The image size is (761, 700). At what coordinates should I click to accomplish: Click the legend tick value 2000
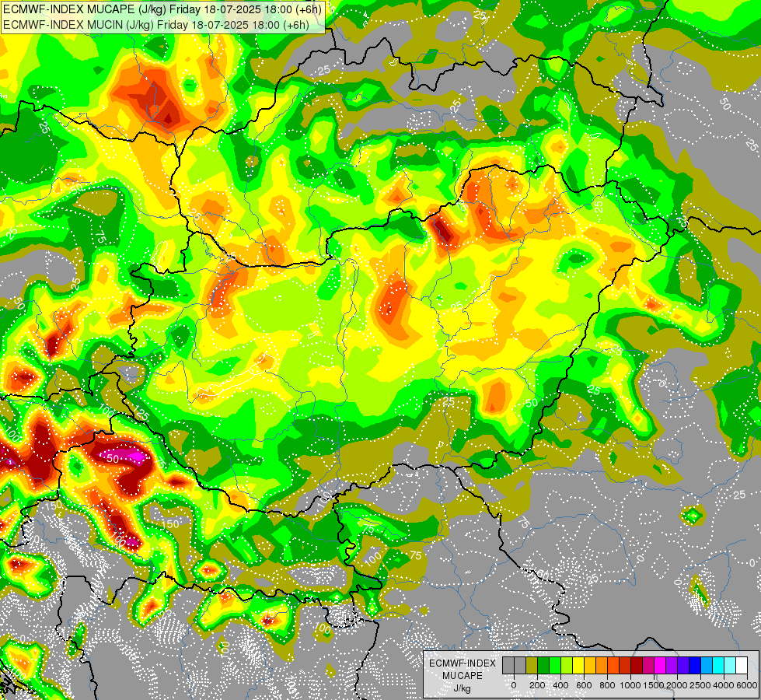coord(677,685)
